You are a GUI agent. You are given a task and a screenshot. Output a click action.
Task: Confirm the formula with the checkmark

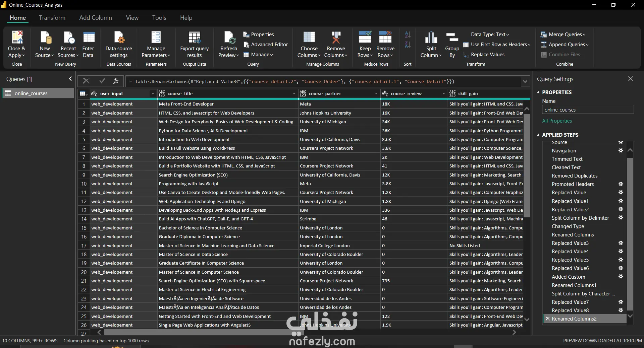tap(102, 81)
